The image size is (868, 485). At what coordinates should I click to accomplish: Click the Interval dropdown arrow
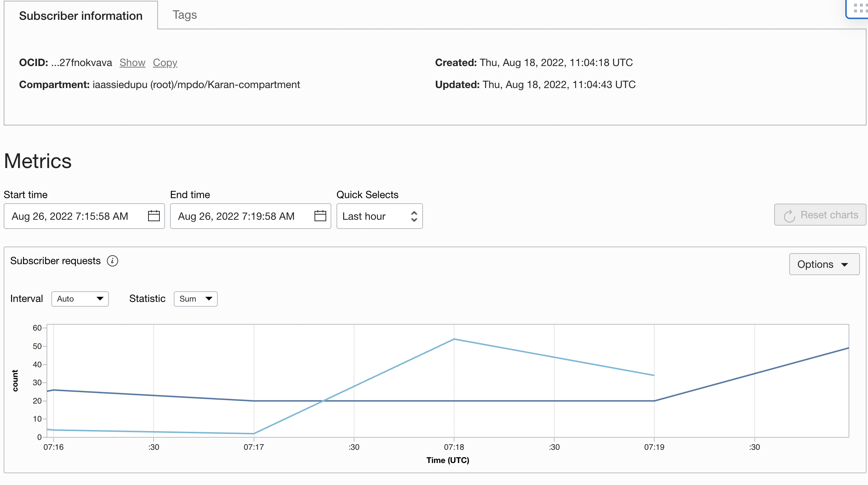pyautogui.click(x=100, y=299)
